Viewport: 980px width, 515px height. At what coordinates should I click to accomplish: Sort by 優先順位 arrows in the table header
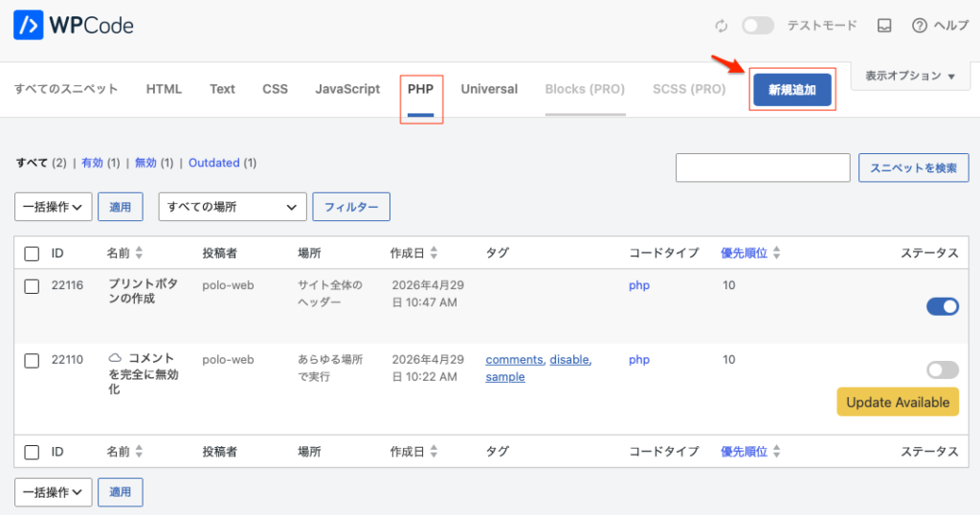point(776,253)
